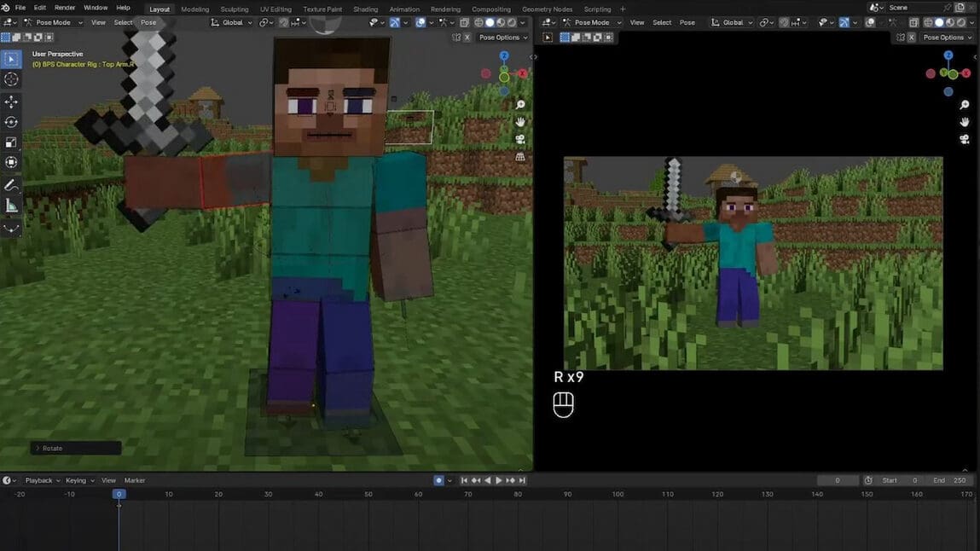
Task: Switch to the Animation workspace tab
Action: coord(404,9)
